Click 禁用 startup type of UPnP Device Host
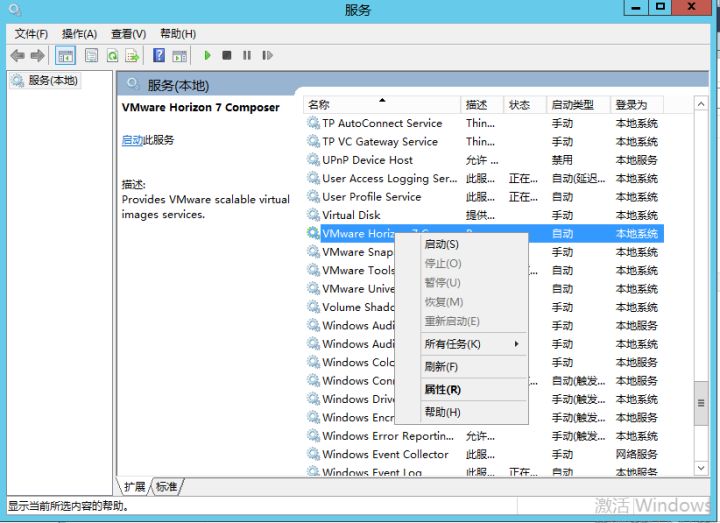The width and height of the screenshot is (720, 523). pyautogui.click(x=562, y=160)
